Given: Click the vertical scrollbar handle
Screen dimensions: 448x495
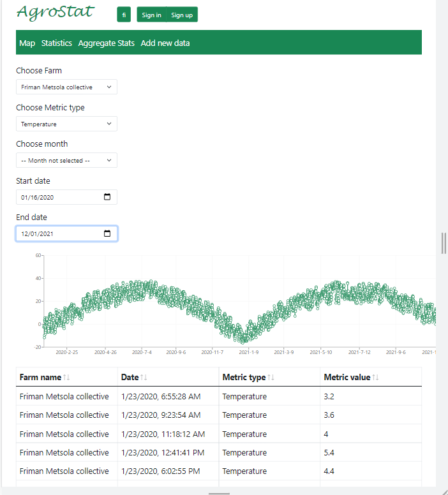Looking at the screenshot, I should click(444, 243).
